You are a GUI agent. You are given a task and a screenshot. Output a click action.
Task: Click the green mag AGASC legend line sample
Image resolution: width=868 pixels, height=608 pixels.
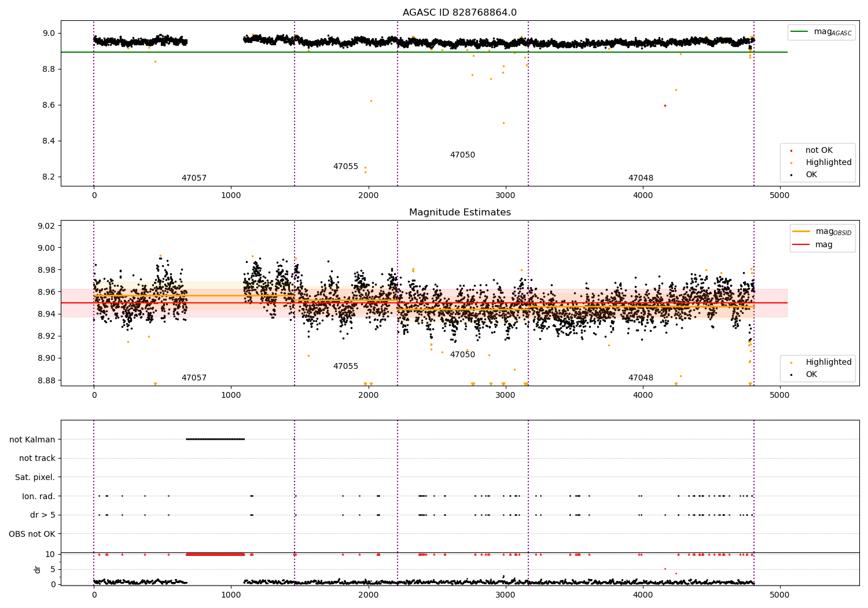click(799, 32)
